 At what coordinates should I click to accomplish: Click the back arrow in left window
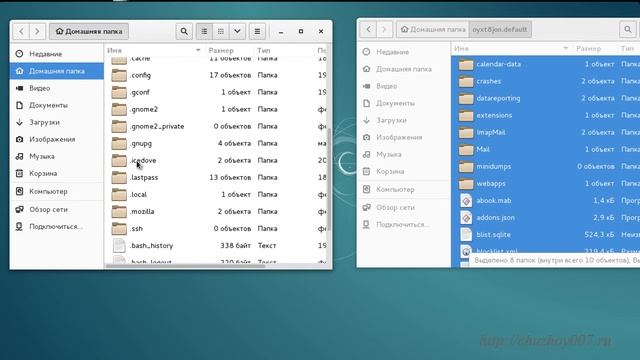point(21,31)
